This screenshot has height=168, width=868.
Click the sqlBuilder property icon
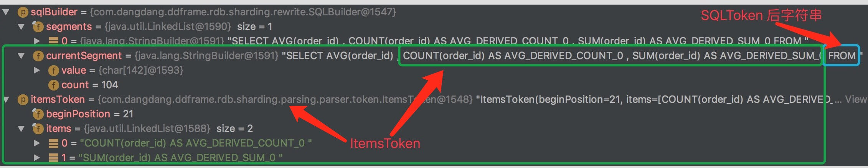pyautogui.click(x=23, y=12)
